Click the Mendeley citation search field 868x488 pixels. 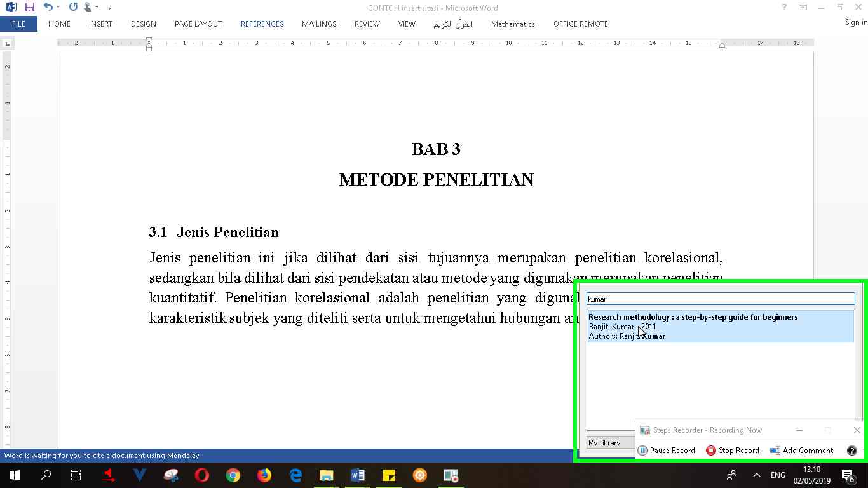[x=720, y=299]
